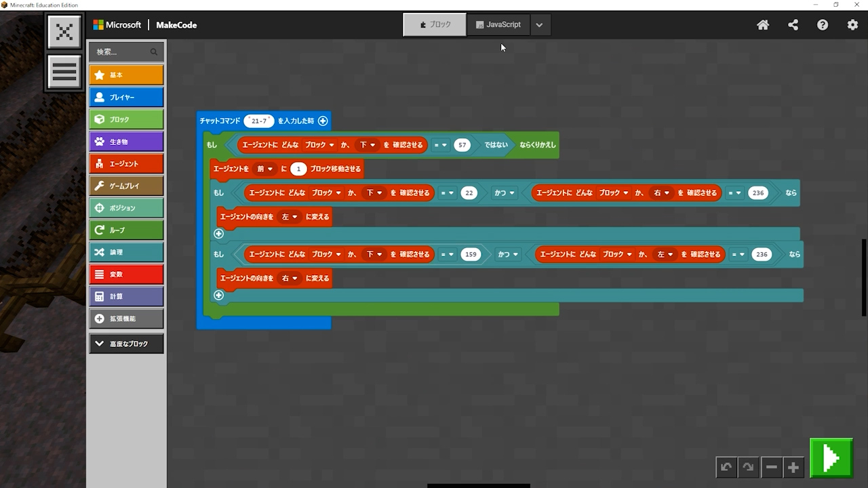Zoom out with the minus button
Screen dimensions: 868x488
pyautogui.click(x=771, y=467)
